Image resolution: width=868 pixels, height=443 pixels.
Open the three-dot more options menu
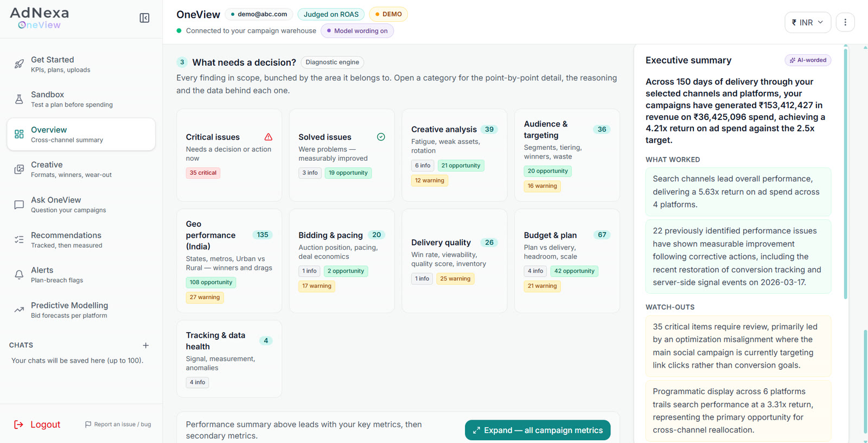point(845,22)
